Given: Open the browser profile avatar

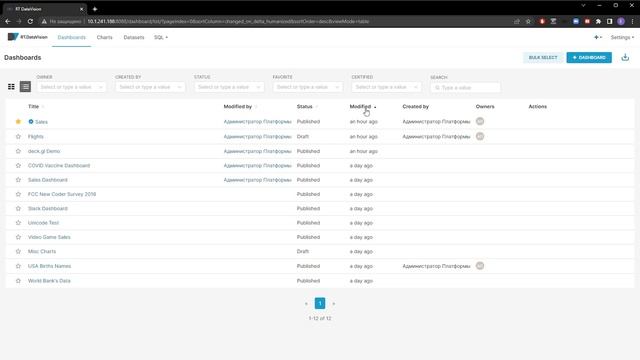Looking at the screenshot, I should pos(621,21).
